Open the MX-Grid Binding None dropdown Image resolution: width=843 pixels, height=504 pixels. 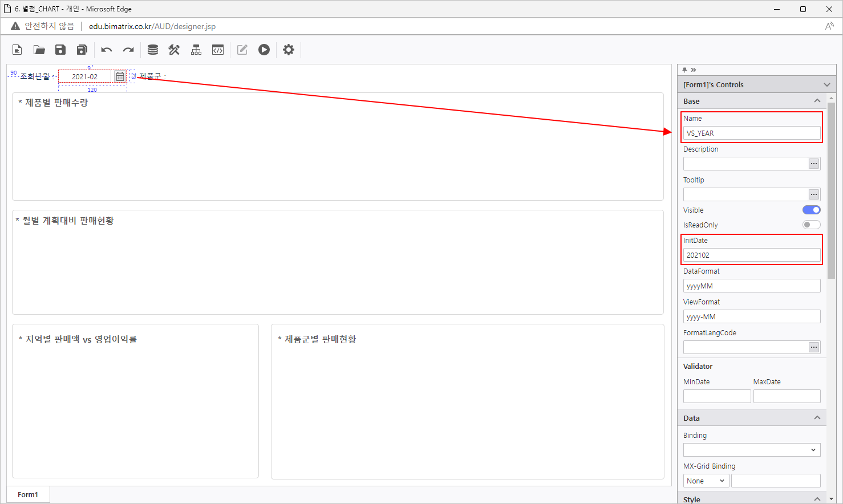[706, 481]
